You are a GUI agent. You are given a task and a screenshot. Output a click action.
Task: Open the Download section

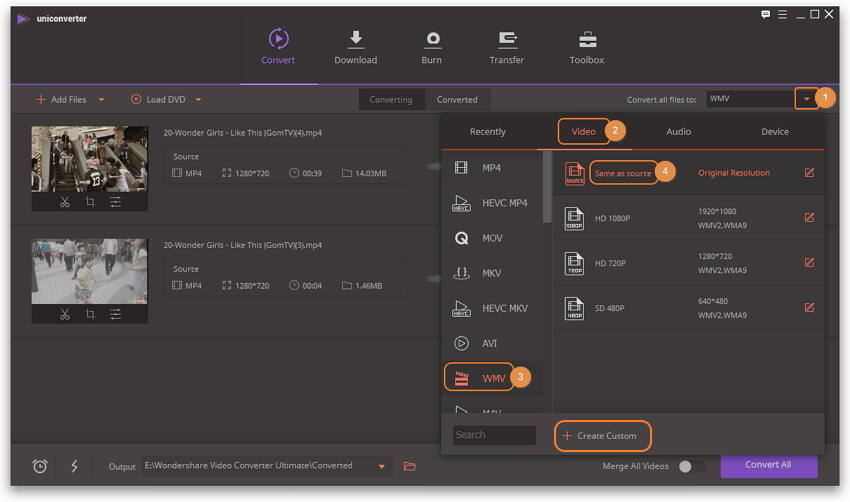(x=356, y=47)
